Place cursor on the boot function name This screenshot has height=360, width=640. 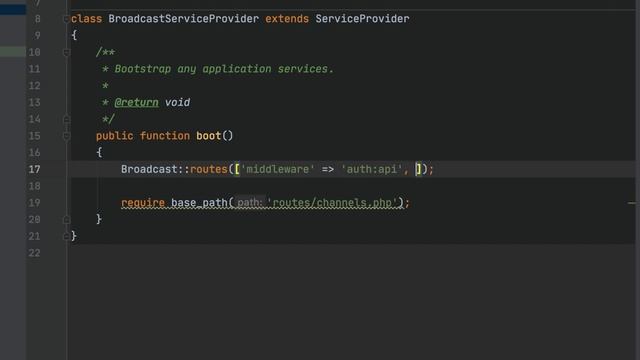pos(209,136)
